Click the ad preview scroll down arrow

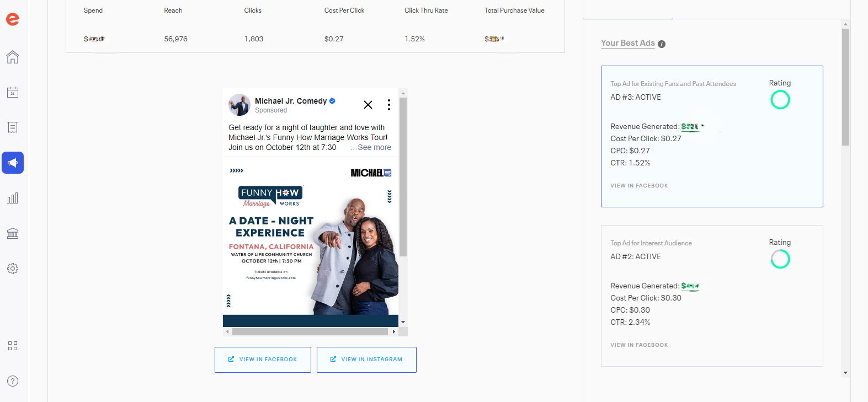[403, 322]
